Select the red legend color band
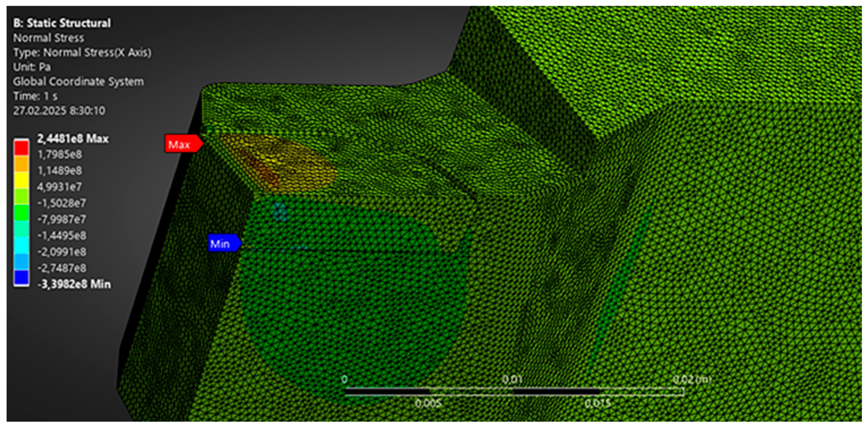Image resolution: width=868 pixels, height=430 pixels. [x=21, y=148]
